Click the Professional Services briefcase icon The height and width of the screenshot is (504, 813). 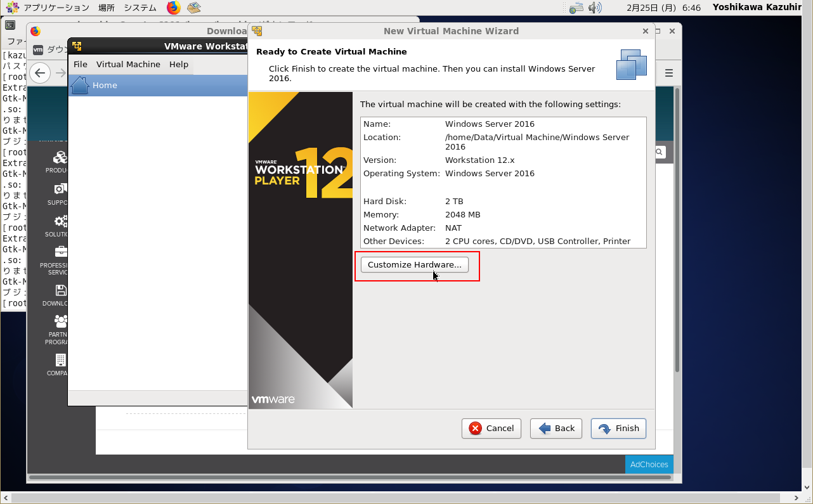click(x=60, y=252)
